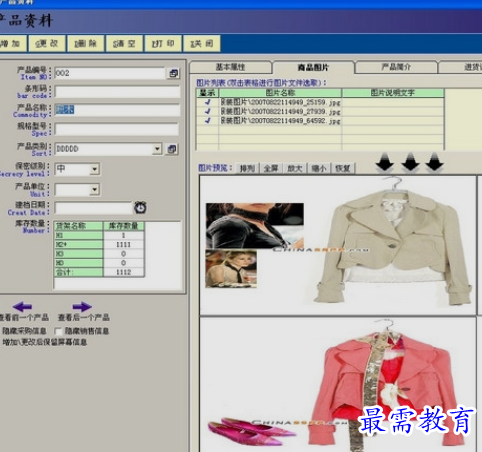This screenshot has width=482, height=452.
Task: Click 全屏 fullscreen preview button
Action: (271, 168)
